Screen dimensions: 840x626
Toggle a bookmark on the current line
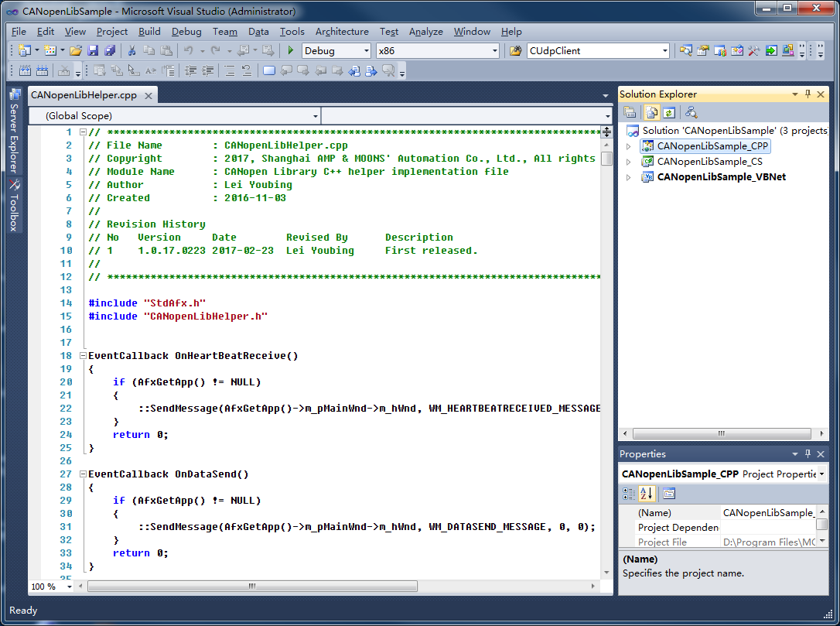click(x=269, y=70)
